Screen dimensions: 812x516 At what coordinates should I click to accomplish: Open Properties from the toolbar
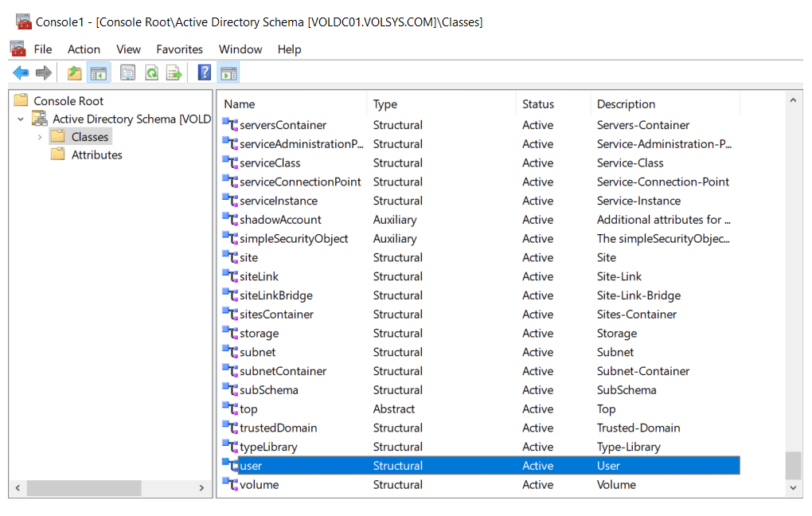tap(127, 73)
